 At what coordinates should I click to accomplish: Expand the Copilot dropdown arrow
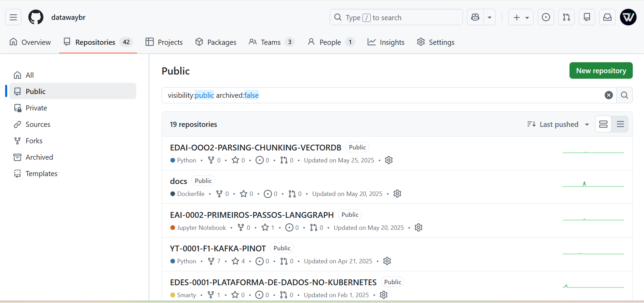490,17
